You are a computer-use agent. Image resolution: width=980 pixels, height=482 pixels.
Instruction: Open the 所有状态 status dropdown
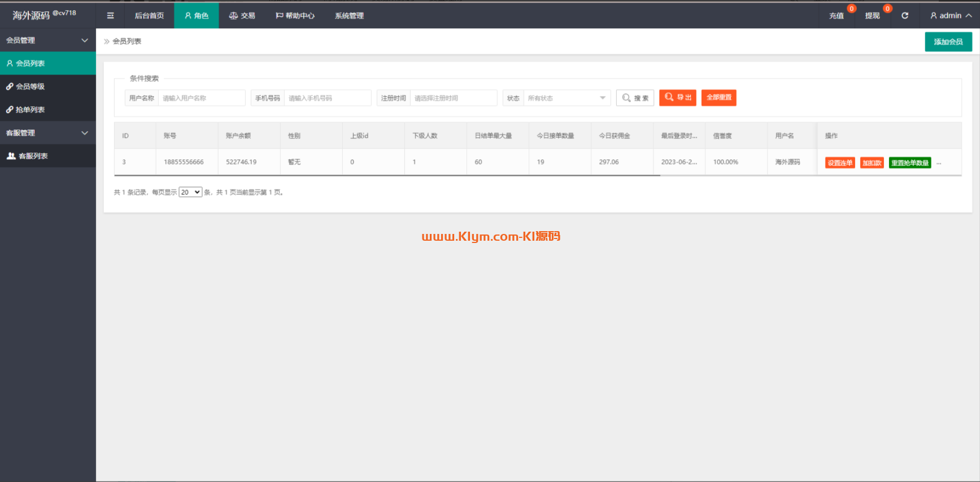tap(567, 98)
